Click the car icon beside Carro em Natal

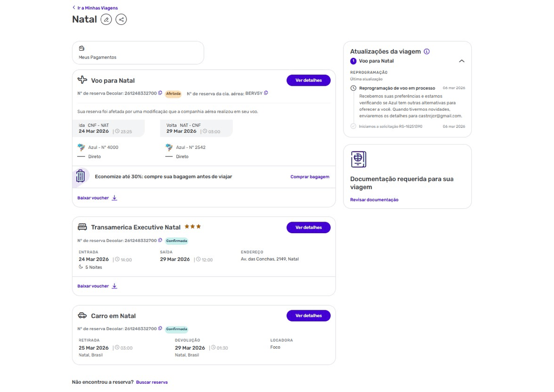coord(82,315)
